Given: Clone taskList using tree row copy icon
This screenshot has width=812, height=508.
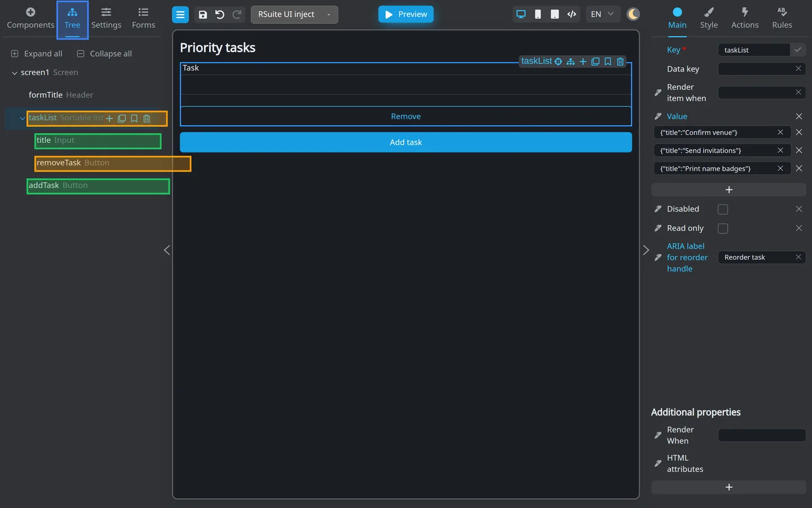Looking at the screenshot, I should [x=122, y=119].
